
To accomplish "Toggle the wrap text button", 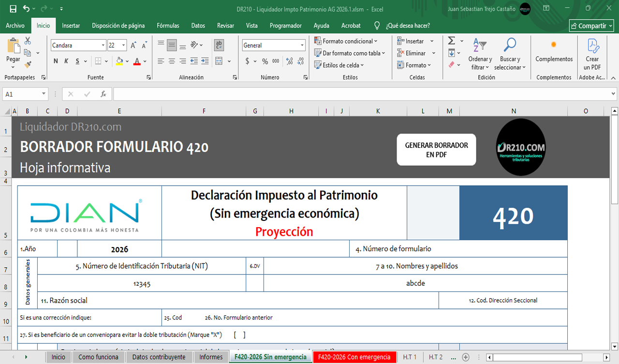I will (x=219, y=45).
